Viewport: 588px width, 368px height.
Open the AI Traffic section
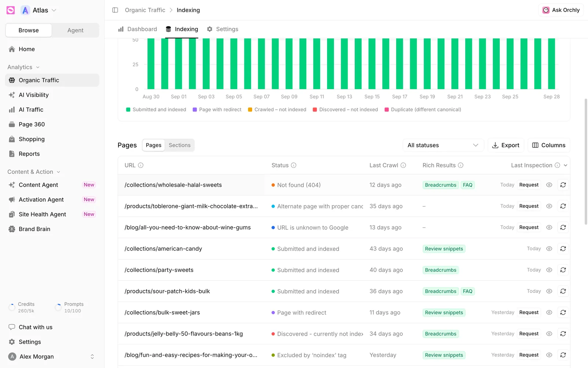pos(52,110)
